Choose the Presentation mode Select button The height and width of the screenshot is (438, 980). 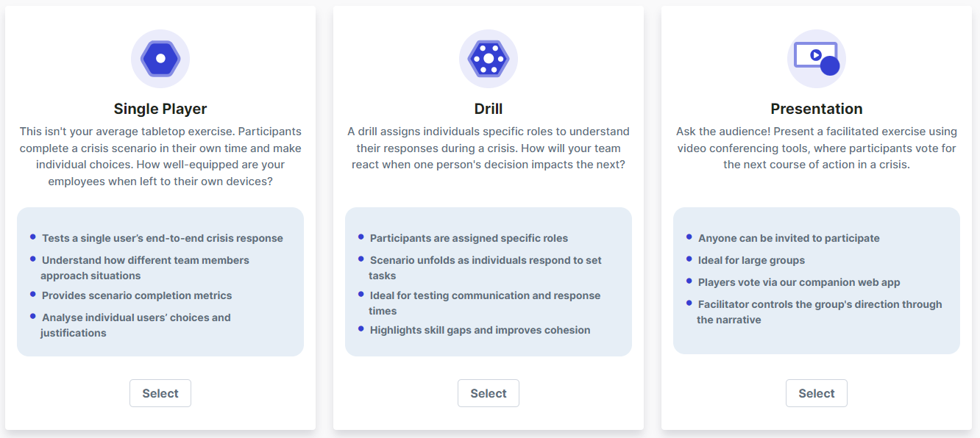tap(816, 393)
